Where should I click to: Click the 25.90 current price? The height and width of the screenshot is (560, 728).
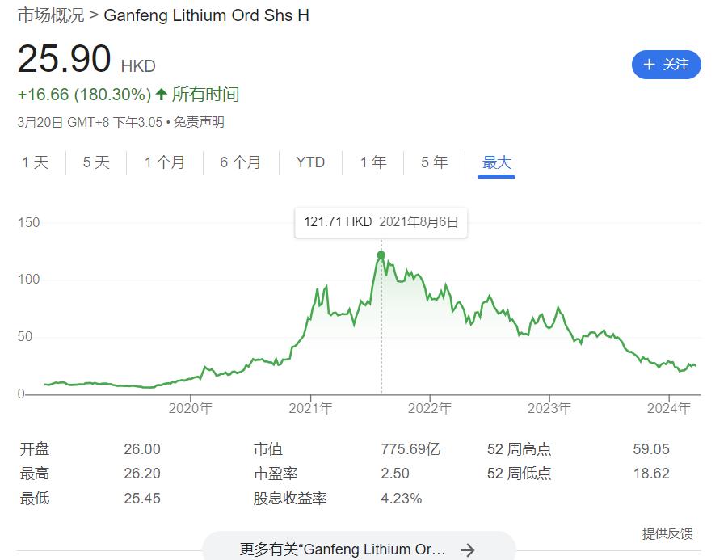(x=64, y=59)
